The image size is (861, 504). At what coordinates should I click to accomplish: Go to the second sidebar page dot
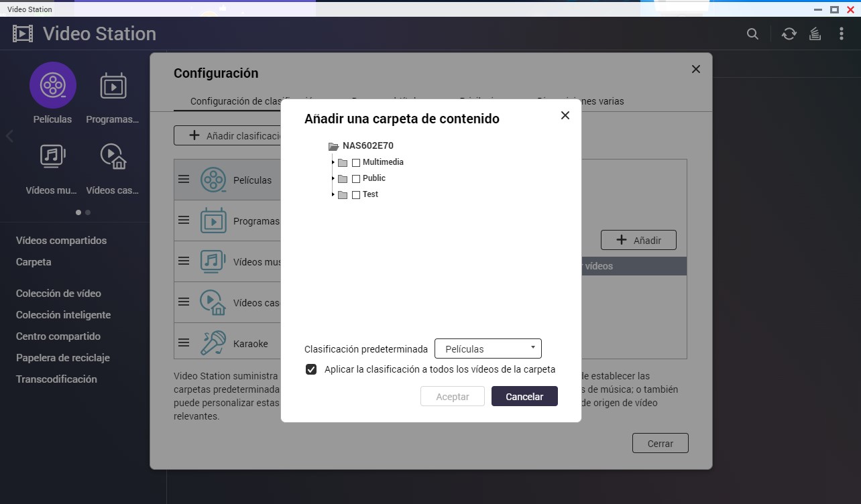click(x=88, y=212)
